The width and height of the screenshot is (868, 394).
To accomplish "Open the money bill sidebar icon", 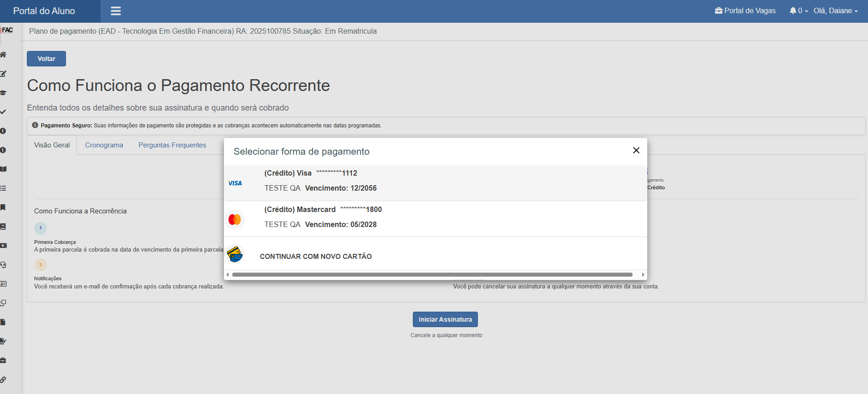I will (3, 246).
